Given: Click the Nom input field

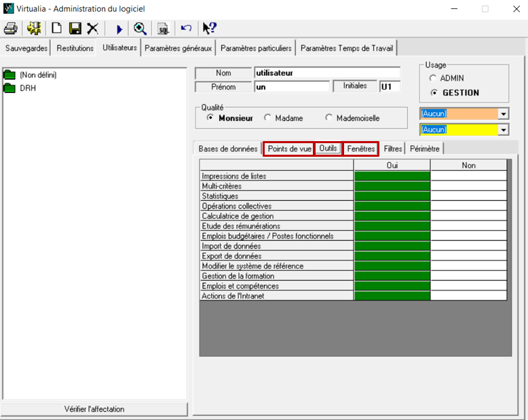Looking at the screenshot, I should pyautogui.click(x=326, y=73).
